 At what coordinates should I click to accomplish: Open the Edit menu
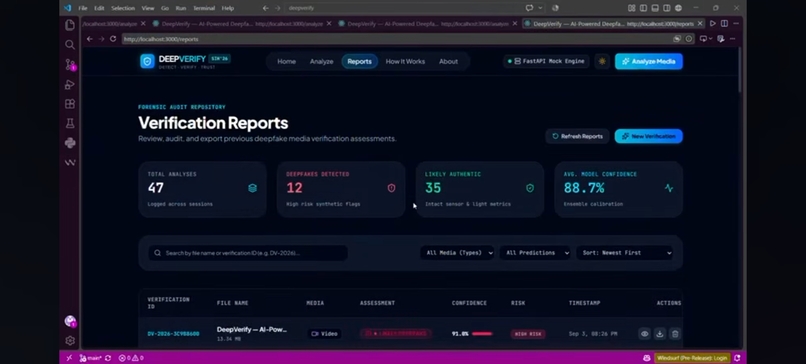tap(99, 8)
